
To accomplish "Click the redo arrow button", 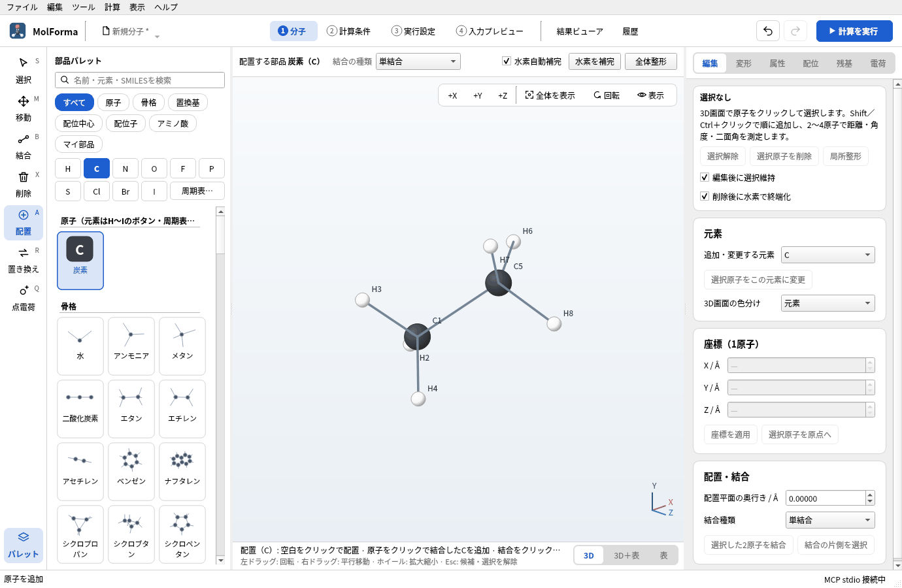I will point(795,31).
